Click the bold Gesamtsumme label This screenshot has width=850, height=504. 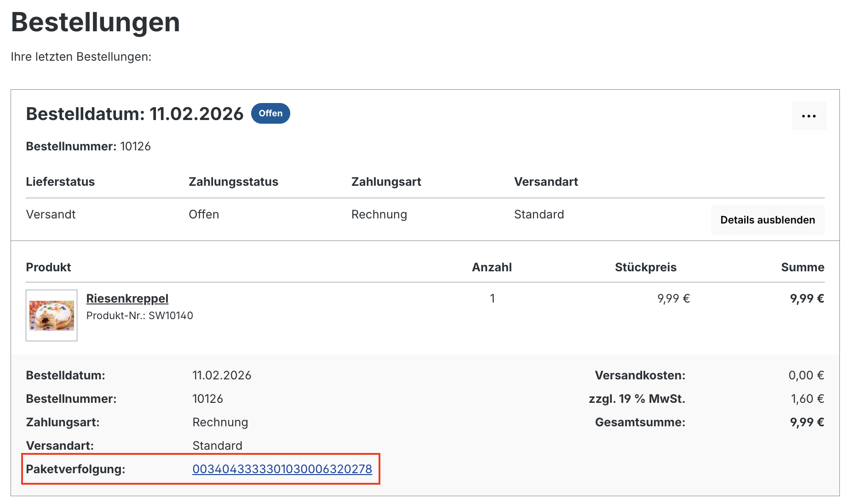640,422
